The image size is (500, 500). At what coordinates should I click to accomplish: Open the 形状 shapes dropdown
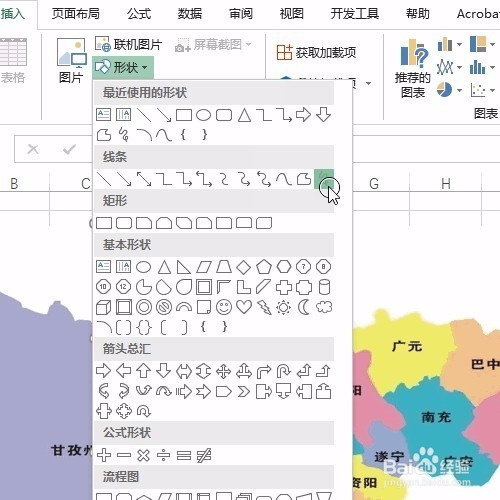point(122,68)
